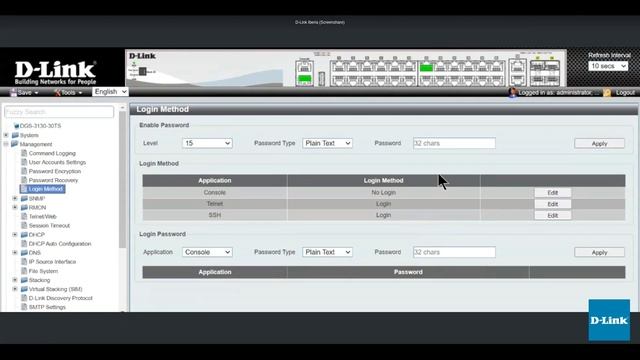
Task: Open the SMTP Settings page
Action: tap(47, 307)
